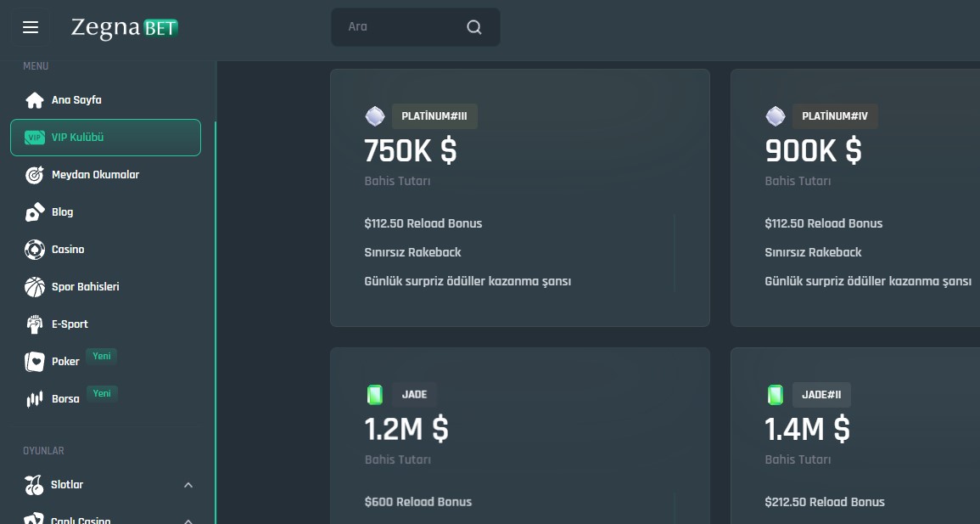Collapse the Canlı Casino section chevron
980x524 pixels.
pyautogui.click(x=188, y=520)
